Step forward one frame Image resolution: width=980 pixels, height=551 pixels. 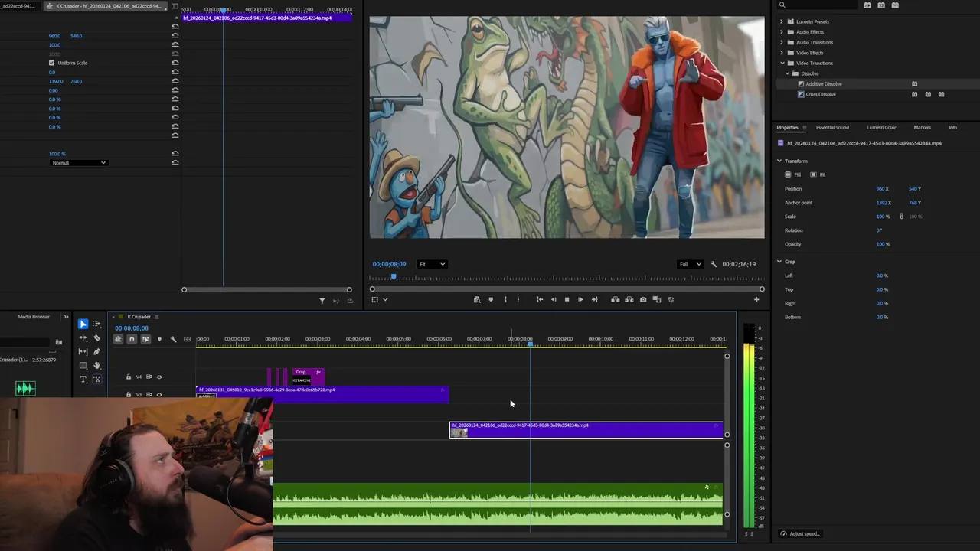point(580,299)
